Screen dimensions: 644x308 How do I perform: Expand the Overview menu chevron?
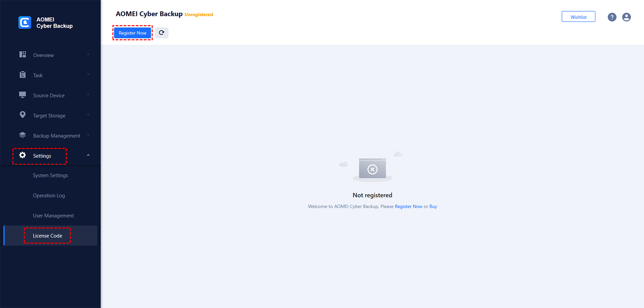pyautogui.click(x=88, y=54)
